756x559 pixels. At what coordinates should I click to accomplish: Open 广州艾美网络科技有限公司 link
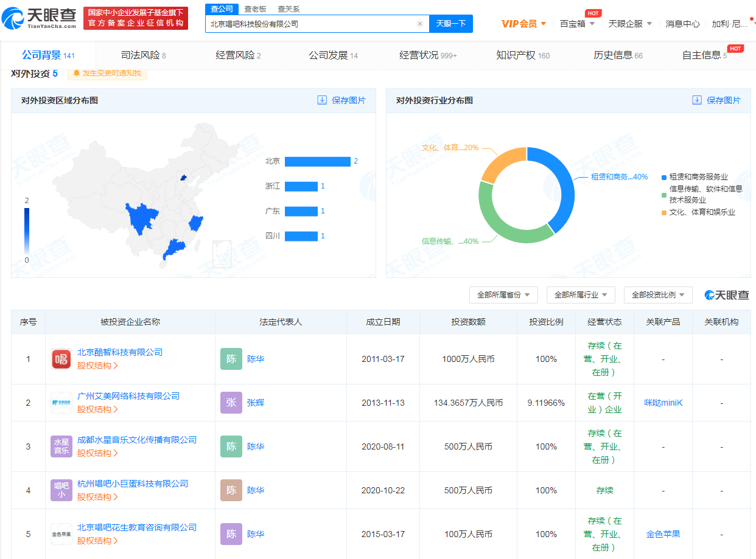tap(128, 396)
